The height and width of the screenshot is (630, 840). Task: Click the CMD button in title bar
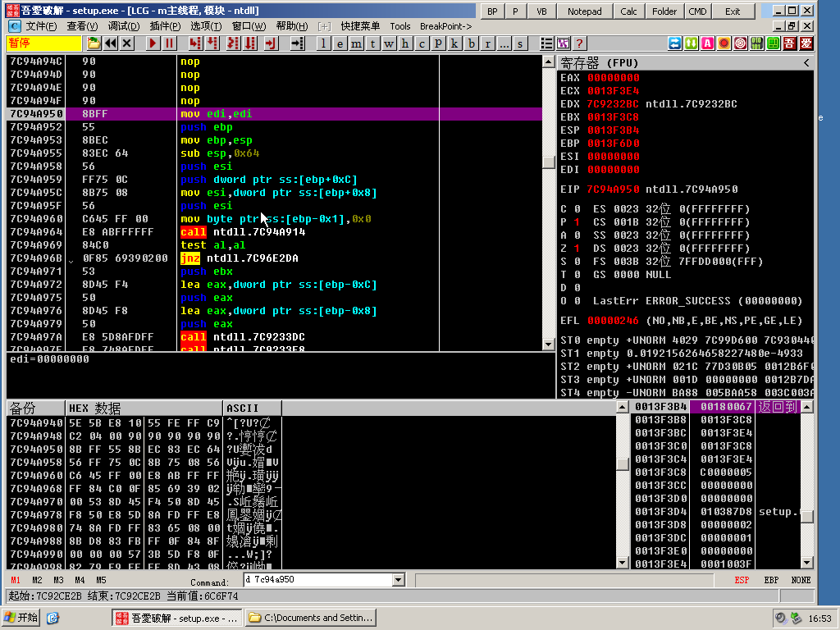pyautogui.click(x=697, y=11)
